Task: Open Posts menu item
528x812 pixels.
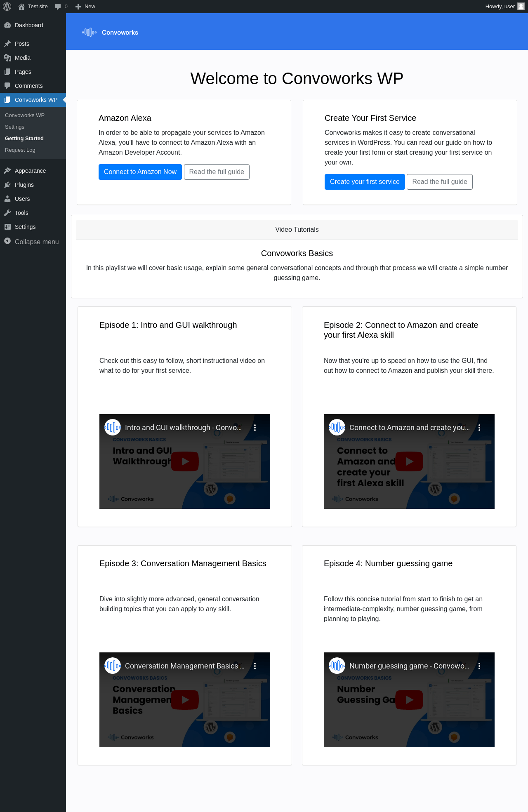Action: click(33, 44)
